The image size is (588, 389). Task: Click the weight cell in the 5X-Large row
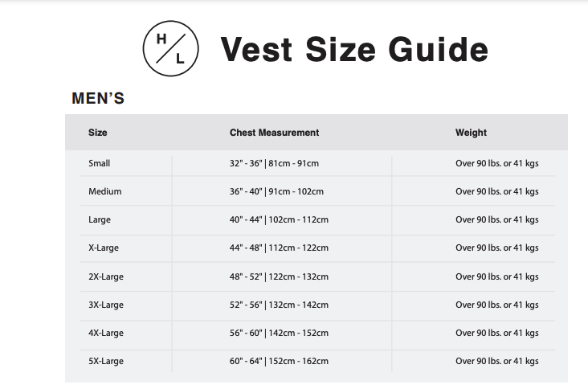pyautogui.click(x=497, y=361)
